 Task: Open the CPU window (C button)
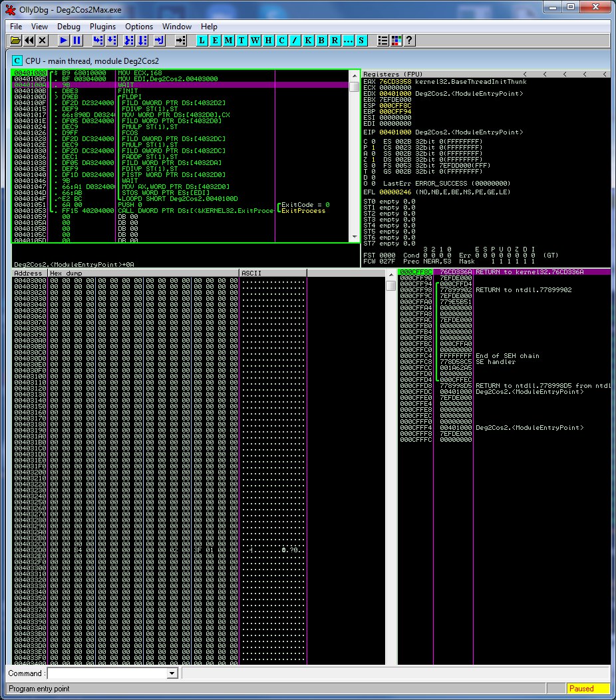point(281,41)
